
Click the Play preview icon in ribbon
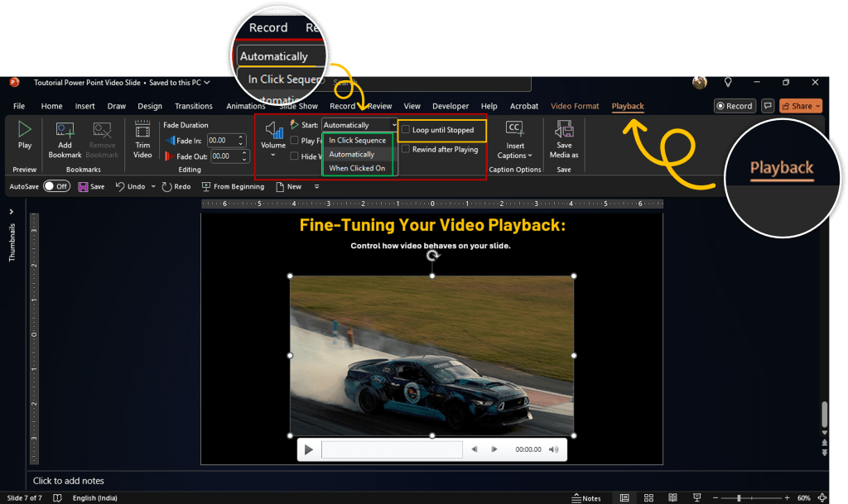point(25,131)
